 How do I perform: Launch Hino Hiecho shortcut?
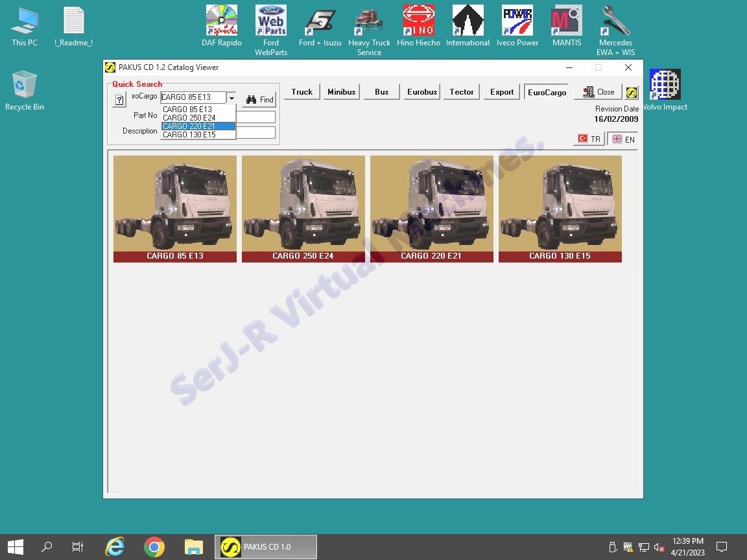(418, 27)
